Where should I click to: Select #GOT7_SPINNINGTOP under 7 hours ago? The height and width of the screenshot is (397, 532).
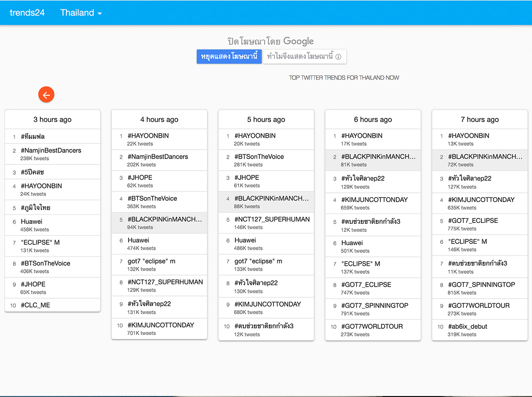(481, 285)
